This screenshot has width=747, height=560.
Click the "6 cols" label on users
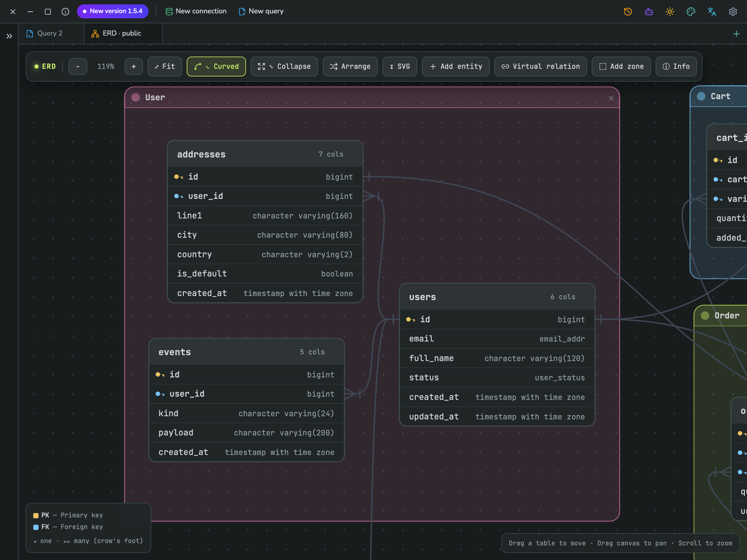tap(563, 297)
